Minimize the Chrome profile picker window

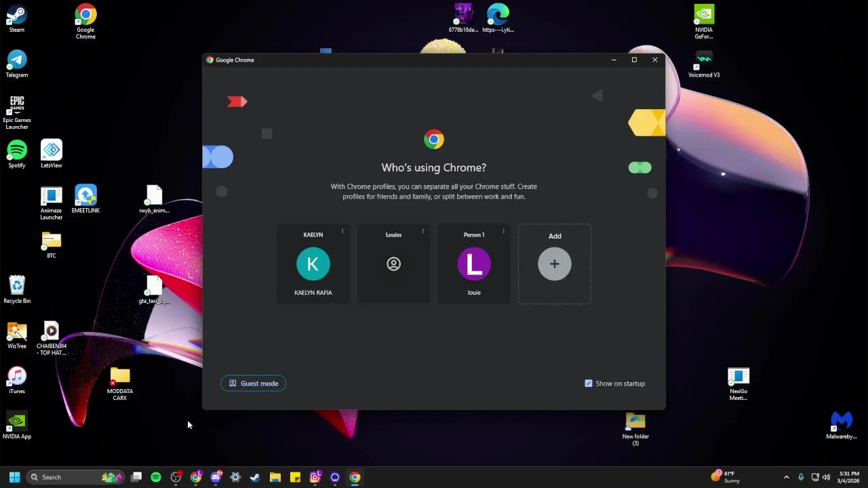click(614, 60)
